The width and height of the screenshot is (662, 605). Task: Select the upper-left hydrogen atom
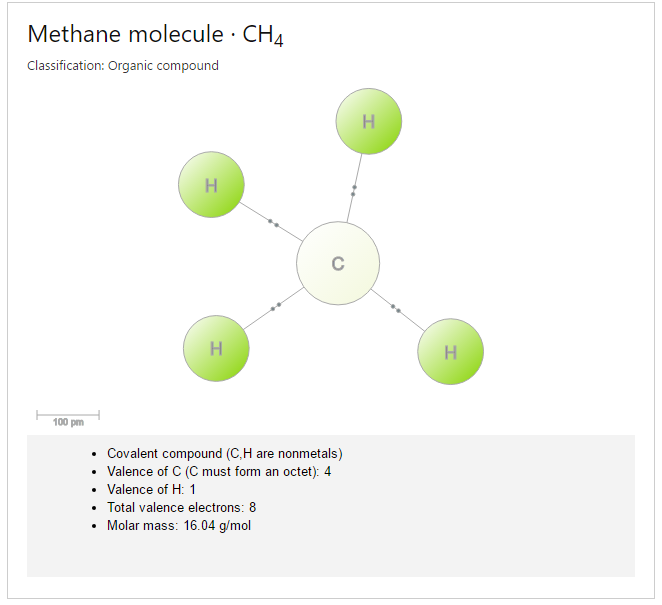(211, 184)
